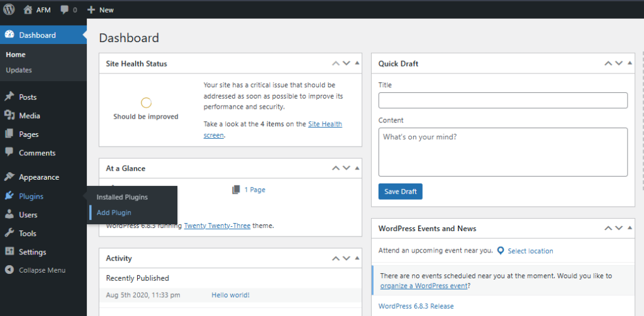Open the Site Health screen link

click(x=325, y=124)
